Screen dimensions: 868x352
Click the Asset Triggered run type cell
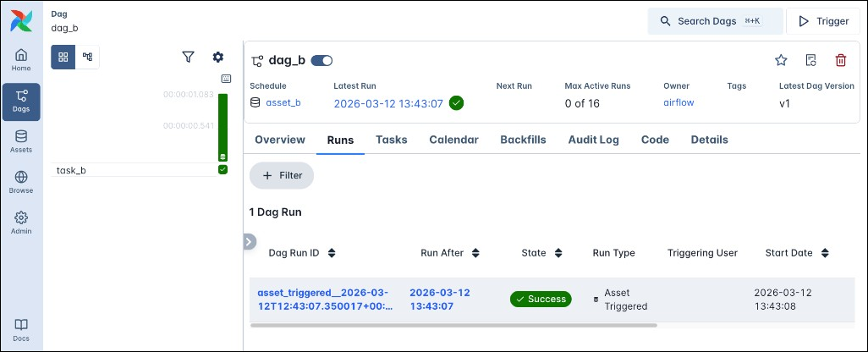[x=620, y=300]
